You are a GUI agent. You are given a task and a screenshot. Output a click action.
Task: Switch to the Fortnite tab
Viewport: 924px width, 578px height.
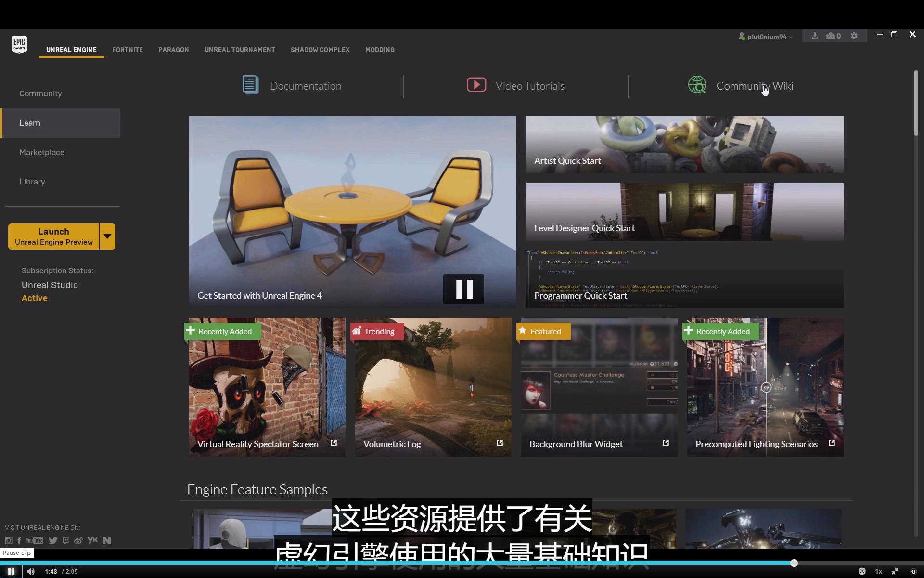click(128, 50)
